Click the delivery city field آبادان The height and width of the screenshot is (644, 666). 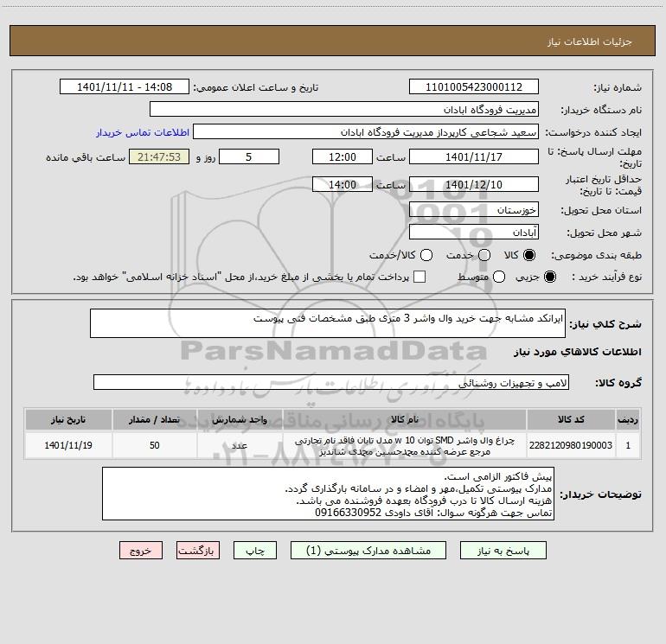tap(474, 233)
